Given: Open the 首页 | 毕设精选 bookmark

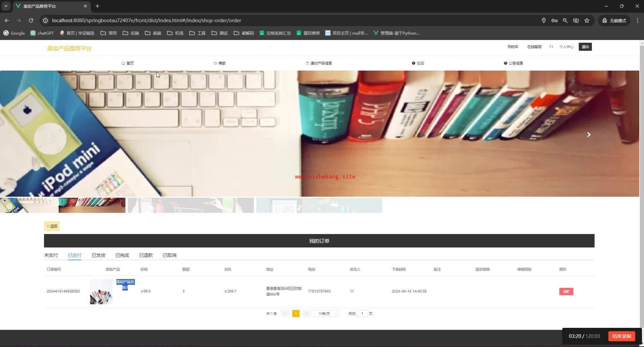Looking at the screenshot, I should click(77, 33).
